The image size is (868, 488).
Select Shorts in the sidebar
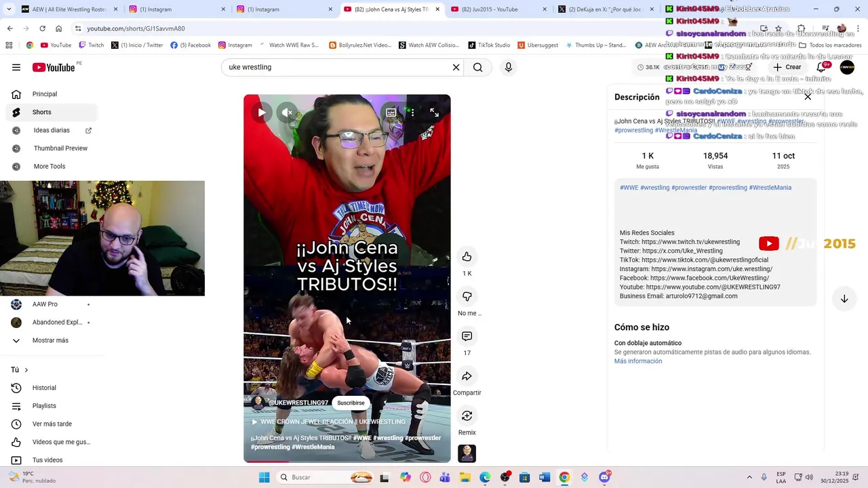[x=52, y=112]
